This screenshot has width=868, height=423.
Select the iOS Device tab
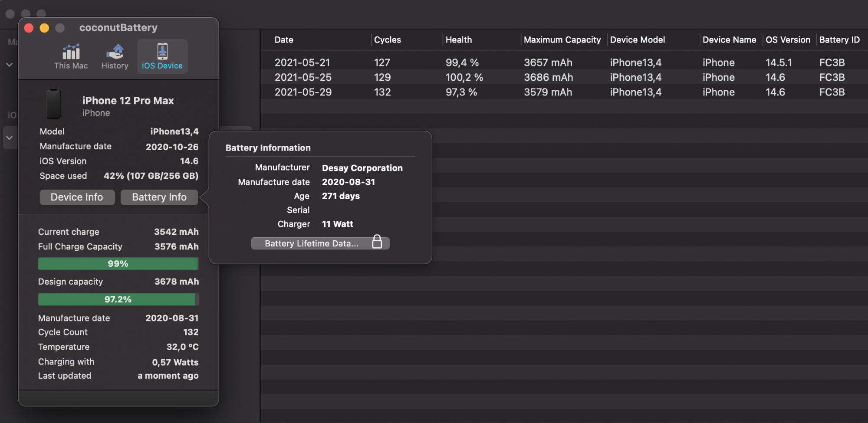coord(162,56)
